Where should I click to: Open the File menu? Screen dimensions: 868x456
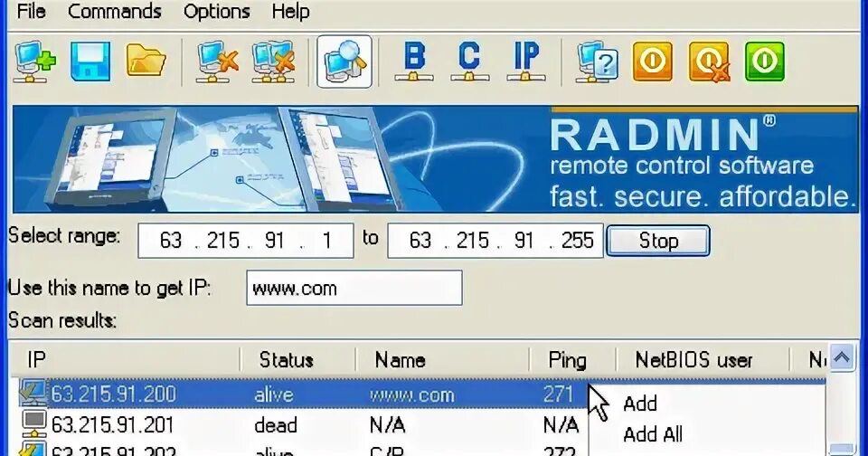tap(31, 11)
